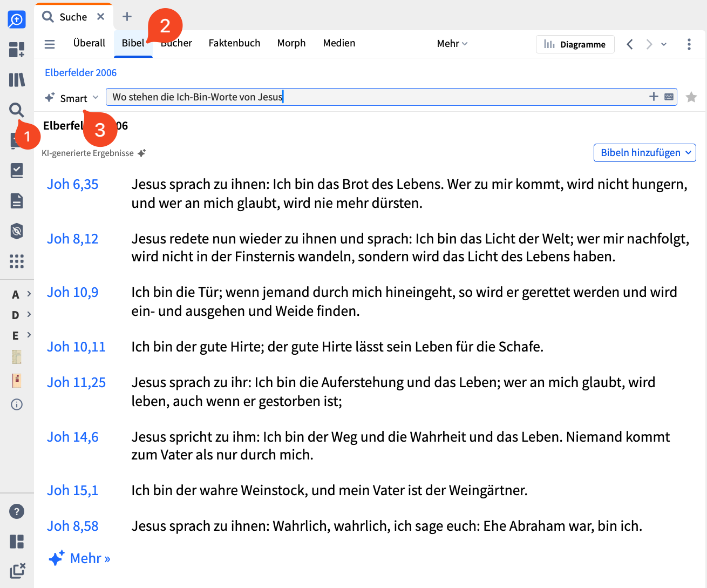
Task: Open the layouts icon in lower sidebar
Action: click(x=17, y=541)
